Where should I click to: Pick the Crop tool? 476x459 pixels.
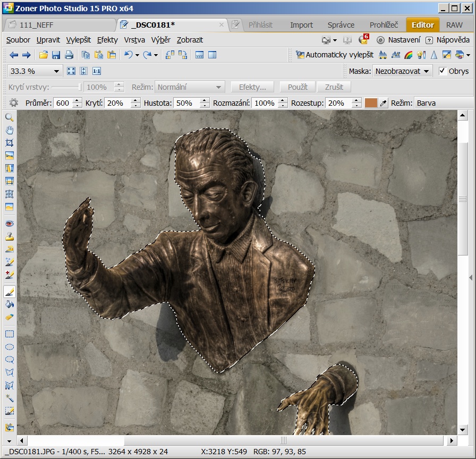coord(10,143)
